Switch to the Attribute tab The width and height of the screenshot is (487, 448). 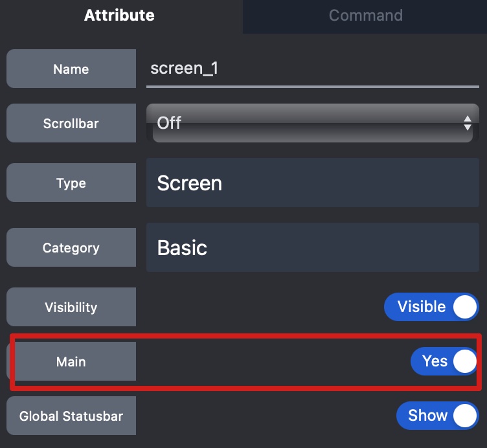click(119, 16)
